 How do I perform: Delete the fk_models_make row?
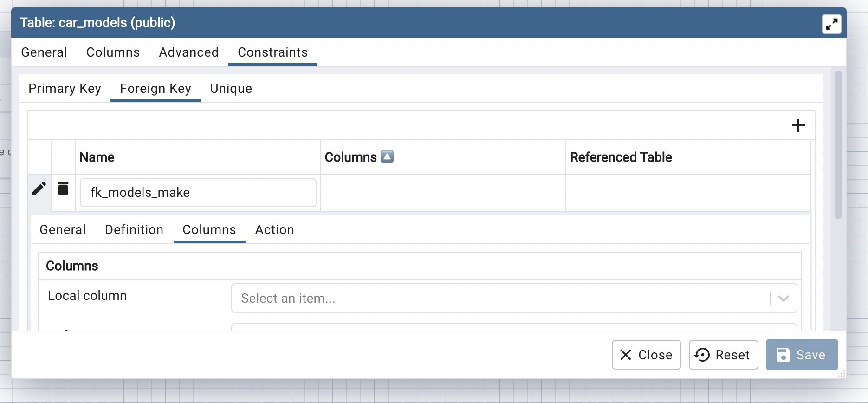click(x=63, y=189)
